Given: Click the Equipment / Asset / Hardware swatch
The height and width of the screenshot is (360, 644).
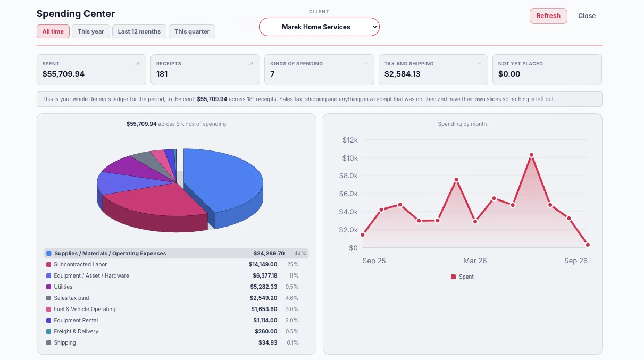Looking at the screenshot, I should click(x=49, y=276).
